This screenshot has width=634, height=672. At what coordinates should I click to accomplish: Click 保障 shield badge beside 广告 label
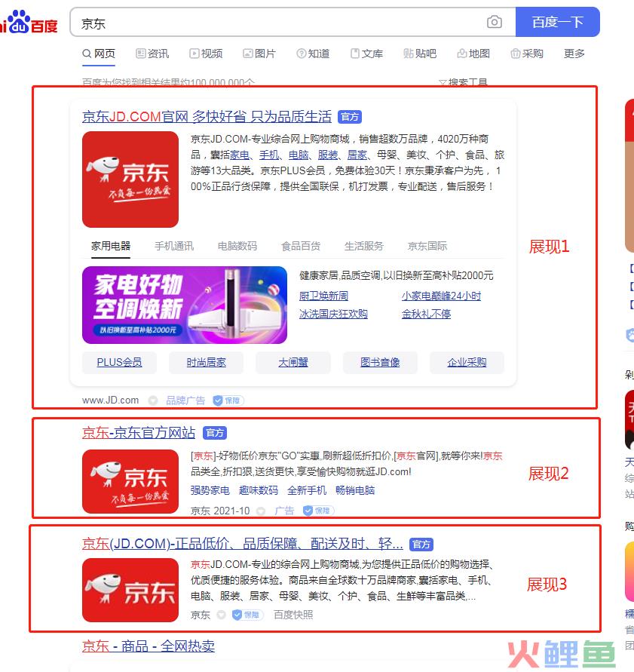(318, 511)
